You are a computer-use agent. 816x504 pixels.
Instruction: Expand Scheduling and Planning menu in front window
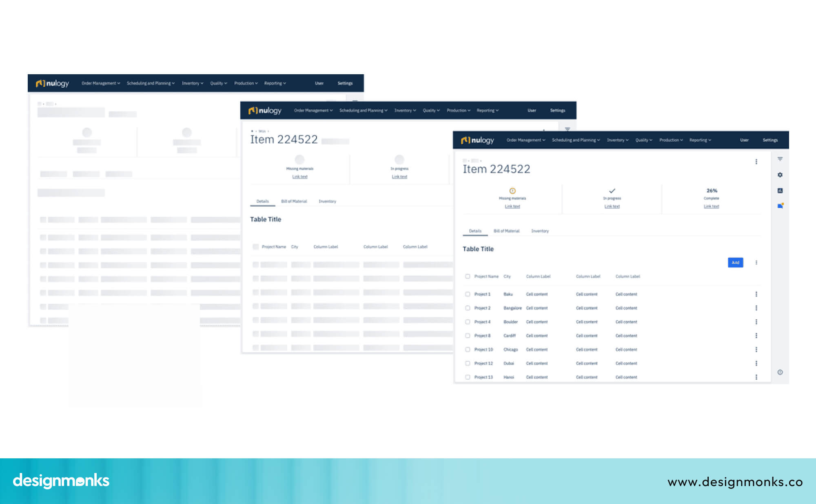(576, 140)
